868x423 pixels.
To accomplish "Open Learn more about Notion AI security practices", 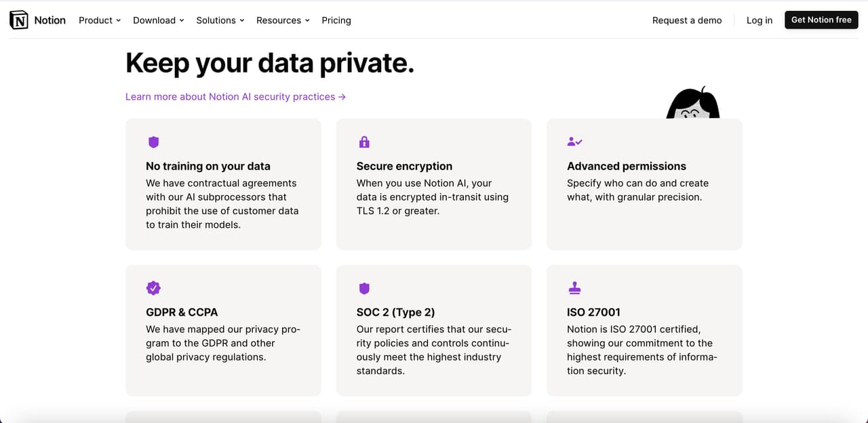I will point(235,97).
